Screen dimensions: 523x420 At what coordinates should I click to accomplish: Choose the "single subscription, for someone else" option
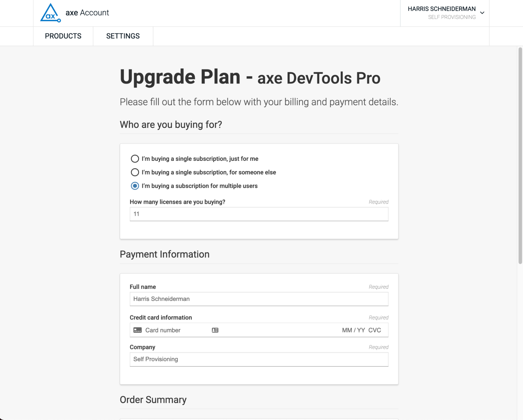pyautogui.click(x=135, y=172)
